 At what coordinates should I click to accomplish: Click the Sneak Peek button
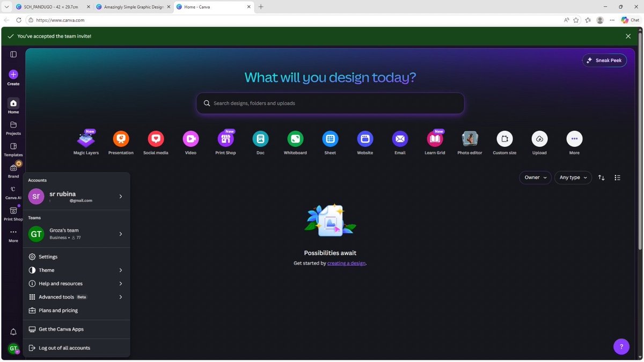tap(604, 60)
